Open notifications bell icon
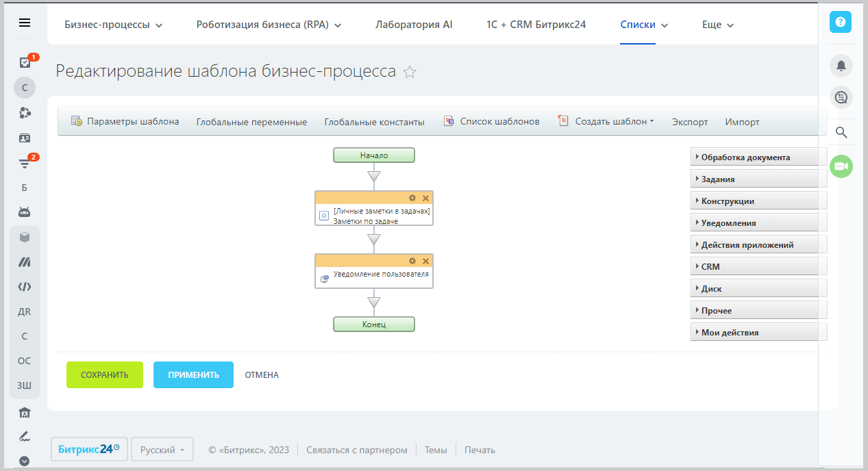Image resolution: width=868 pixels, height=471 pixels. (841, 66)
